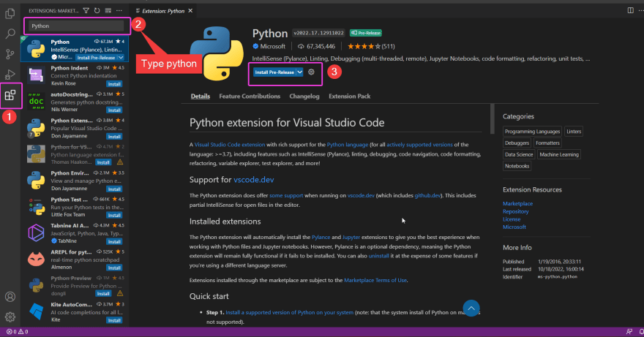Select AREPL for python extension icon
The height and width of the screenshot is (337, 644).
tap(36, 259)
